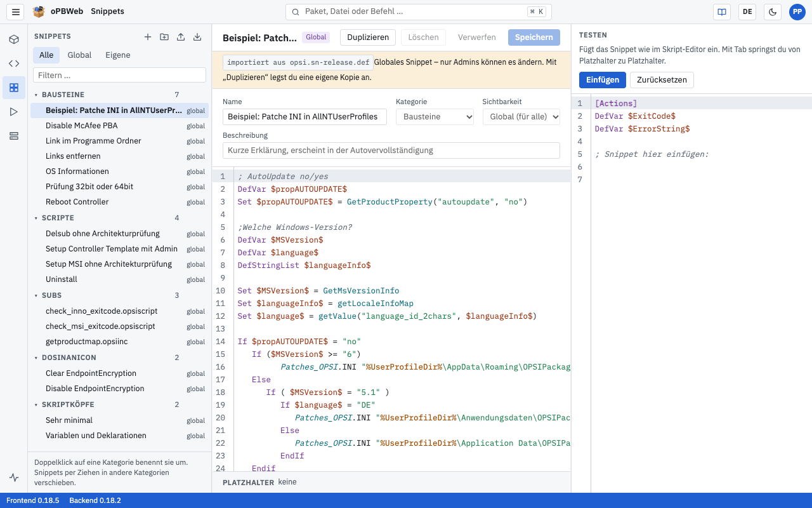Toggle dark mode with moon icon
Screen dimensions: 812x508
point(773,11)
